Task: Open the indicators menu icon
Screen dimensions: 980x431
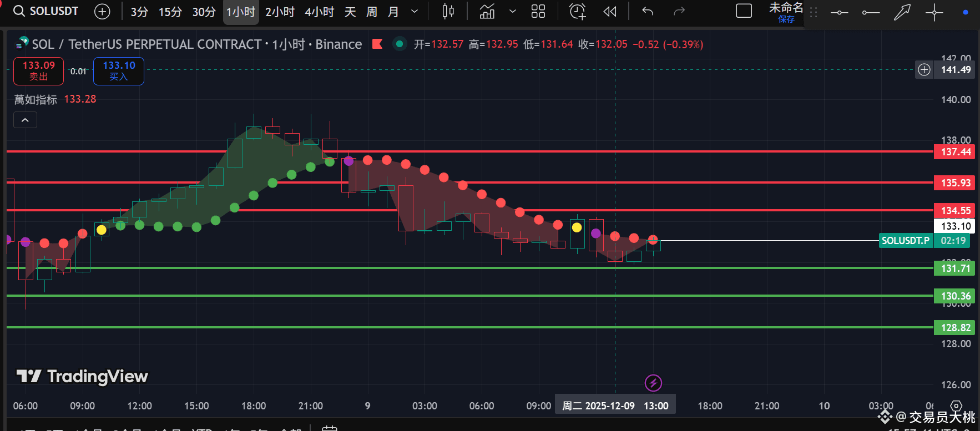Action: coord(487,11)
